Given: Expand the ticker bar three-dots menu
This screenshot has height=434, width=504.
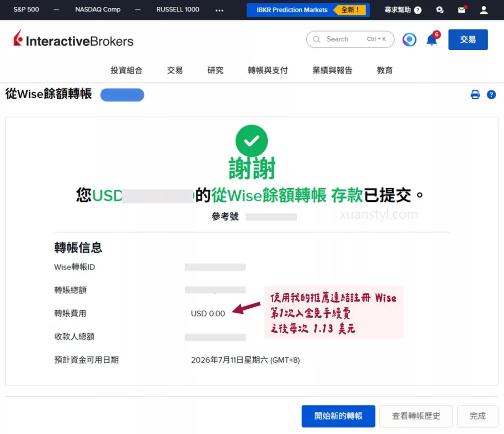Looking at the screenshot, I should point(220,10).
